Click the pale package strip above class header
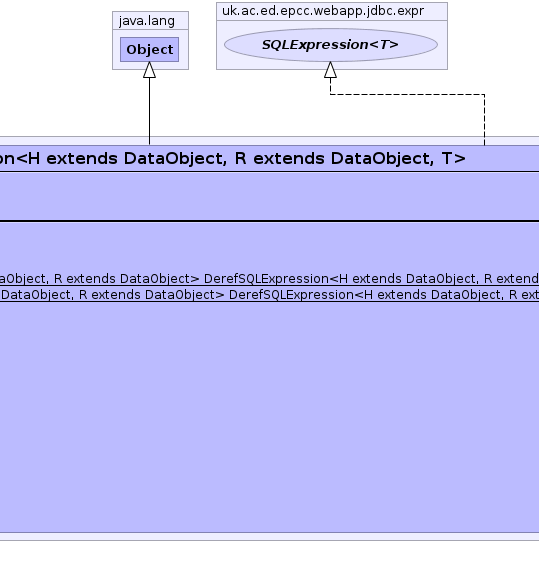Viewport: 539px width, 578px height. pyautogui.click(x=270, y=141)
